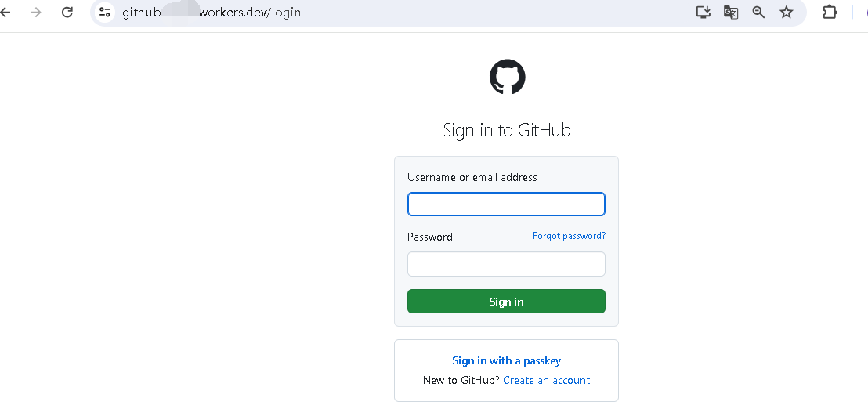Click the browser forward arrow

pos(36,12)
